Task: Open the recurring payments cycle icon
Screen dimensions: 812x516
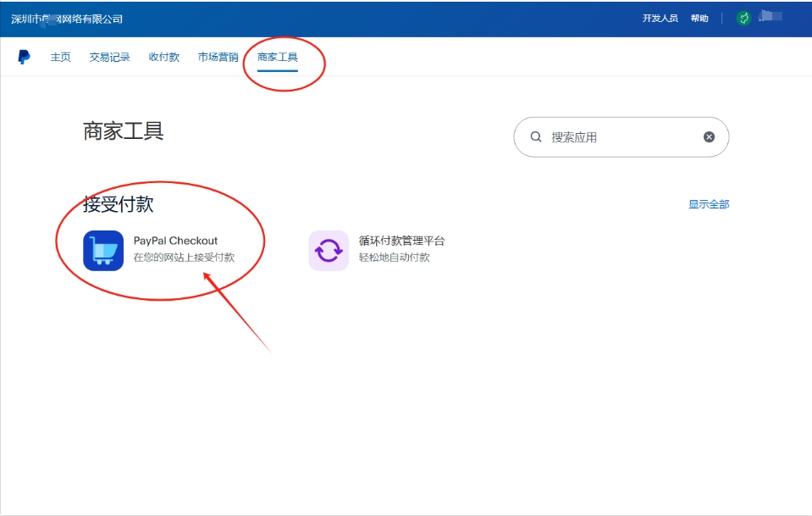Action: click(329, 251)
